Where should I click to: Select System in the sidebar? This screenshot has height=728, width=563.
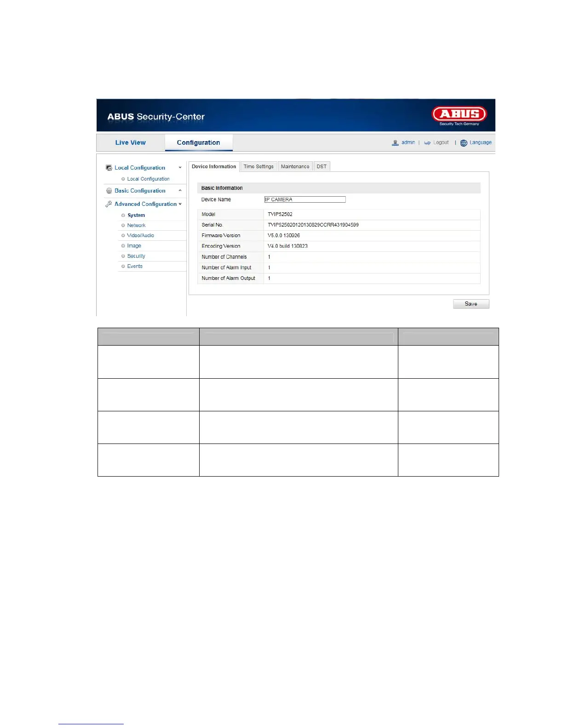point(136,215)
